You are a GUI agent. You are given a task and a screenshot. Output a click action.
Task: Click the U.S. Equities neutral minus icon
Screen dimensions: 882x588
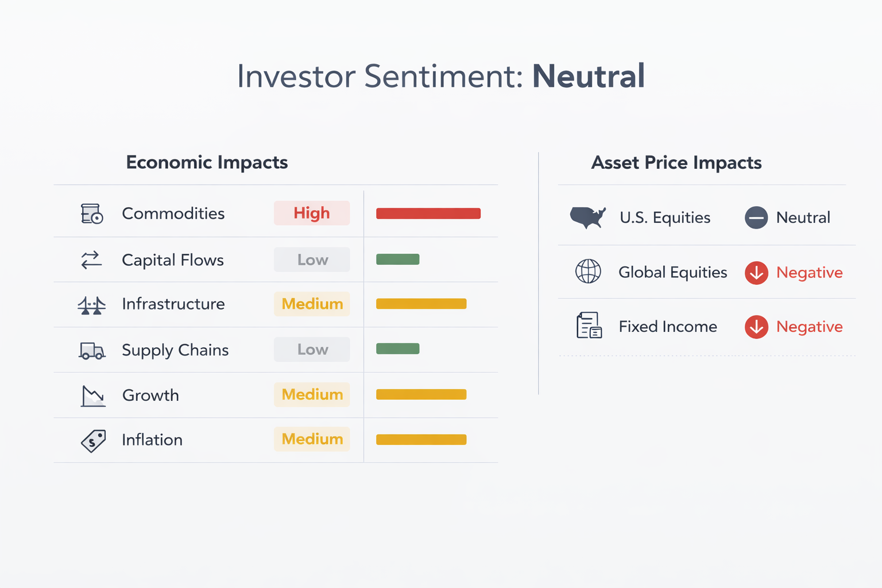coord(756,218)
